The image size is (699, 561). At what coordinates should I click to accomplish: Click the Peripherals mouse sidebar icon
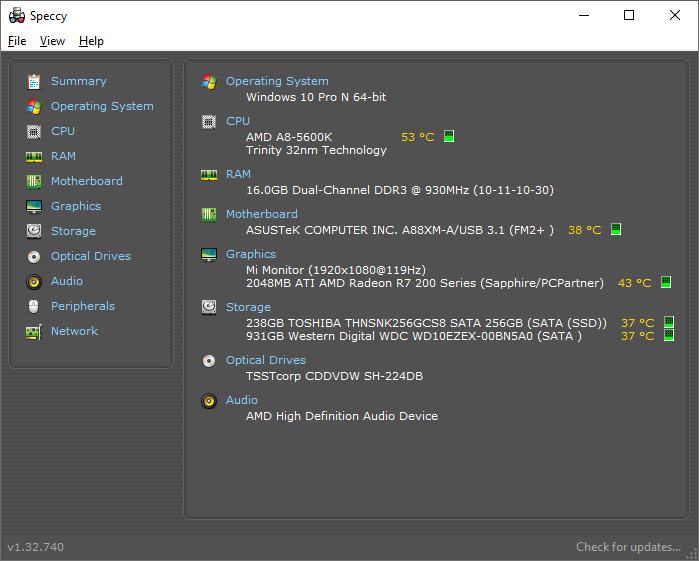tap(34, 306)
